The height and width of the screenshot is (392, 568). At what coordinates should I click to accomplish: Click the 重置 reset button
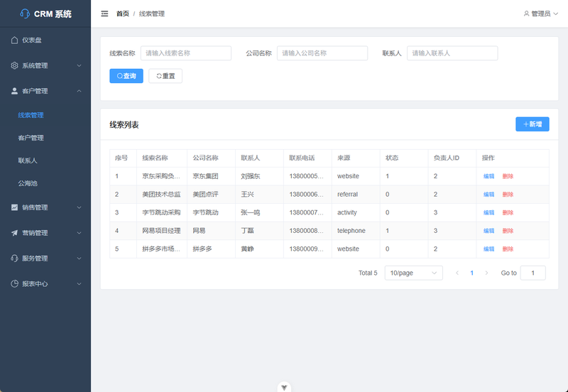click(x=165, y=76)
